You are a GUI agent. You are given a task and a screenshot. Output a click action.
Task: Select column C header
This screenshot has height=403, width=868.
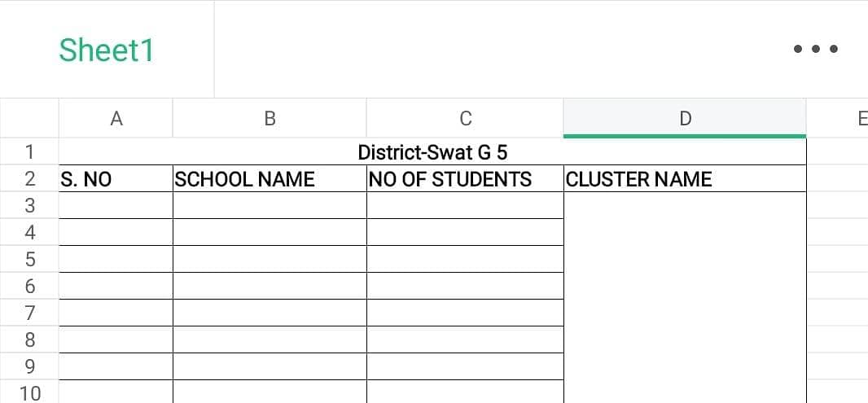[x=465, y=119]
